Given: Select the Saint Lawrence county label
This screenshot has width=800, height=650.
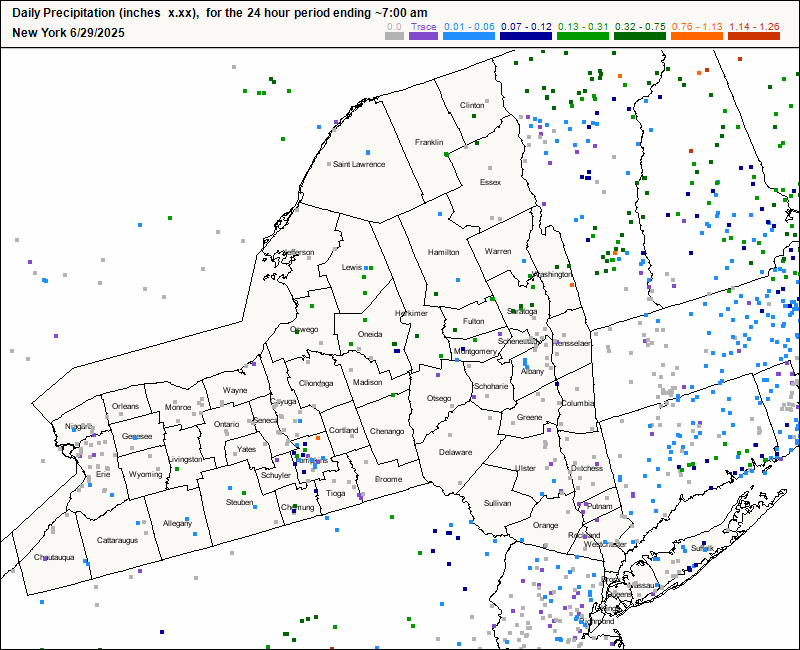Looking at the screenshot, I should (x=359, y=164).
